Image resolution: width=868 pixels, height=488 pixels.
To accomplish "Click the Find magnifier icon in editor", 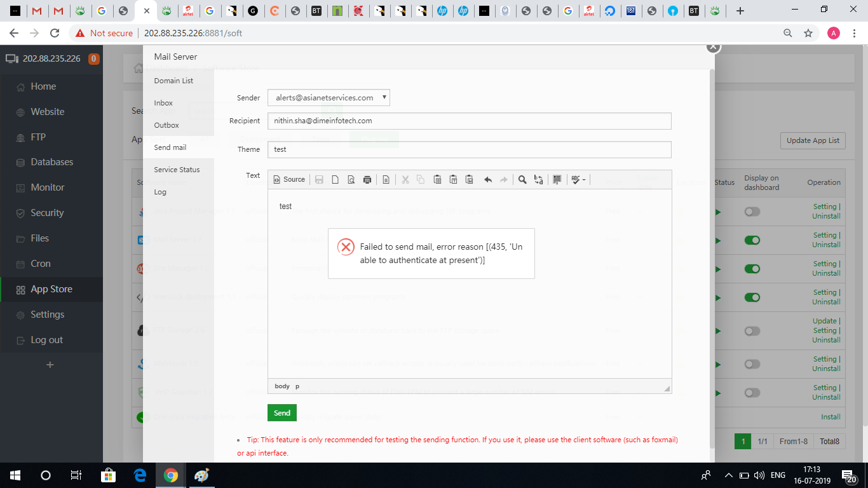I will [x=522, y=180].
